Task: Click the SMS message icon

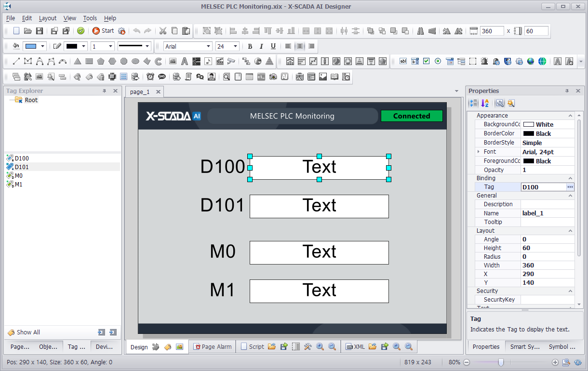Action: (162, 77)
